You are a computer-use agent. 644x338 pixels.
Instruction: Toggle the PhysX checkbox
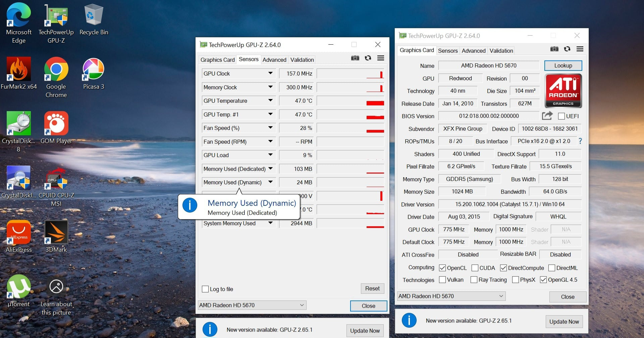tap(516, 280)
